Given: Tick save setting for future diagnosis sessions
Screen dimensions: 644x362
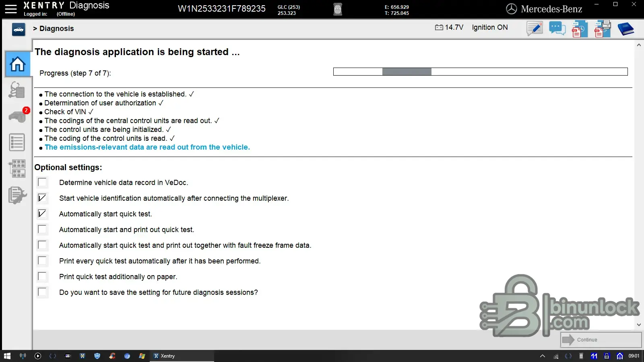Looking at the screenshot, I should [x=42, y=292].
